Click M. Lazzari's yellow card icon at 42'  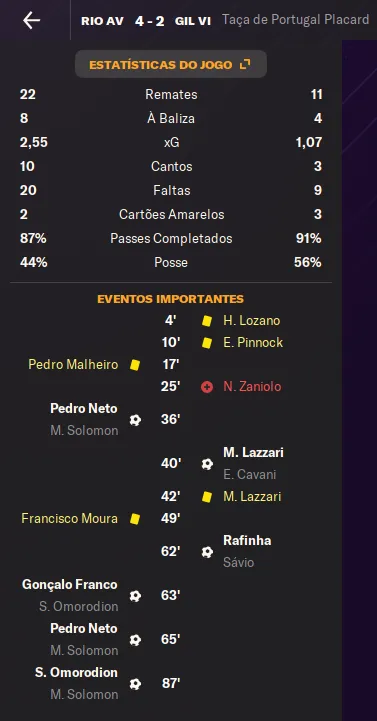coord(207,497)
